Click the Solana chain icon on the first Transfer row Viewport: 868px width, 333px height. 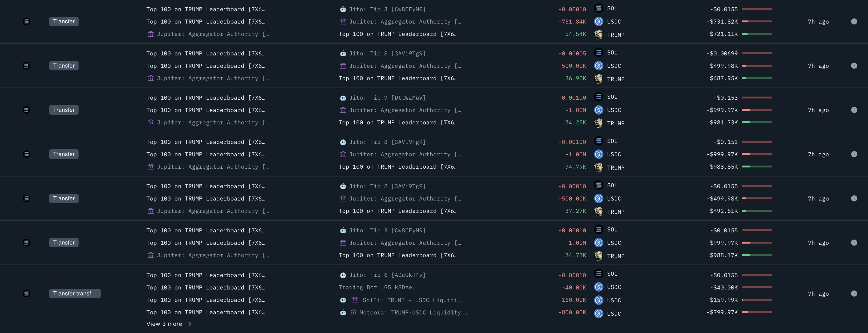click(27, 21)
